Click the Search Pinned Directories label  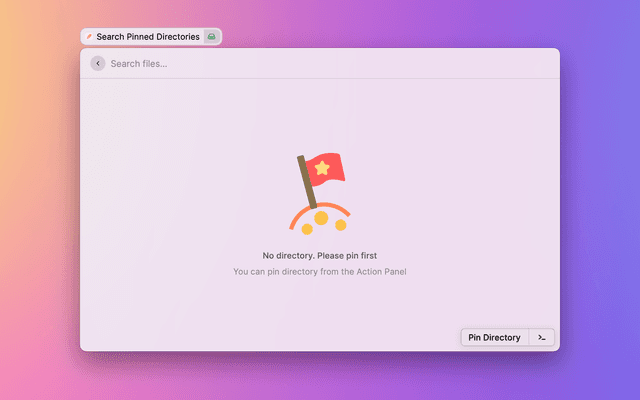coord(147,37)
